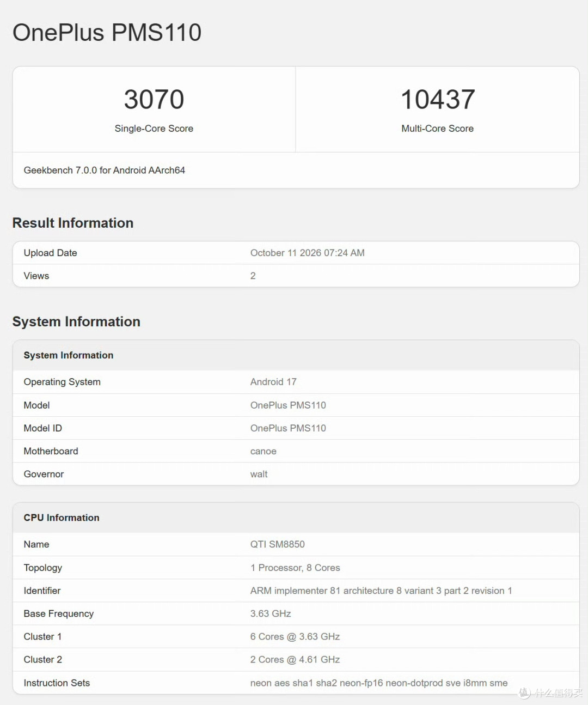This screenshot has width=588, height=705.
Task: Click the Multi-Core Score label
Action: 438,129
